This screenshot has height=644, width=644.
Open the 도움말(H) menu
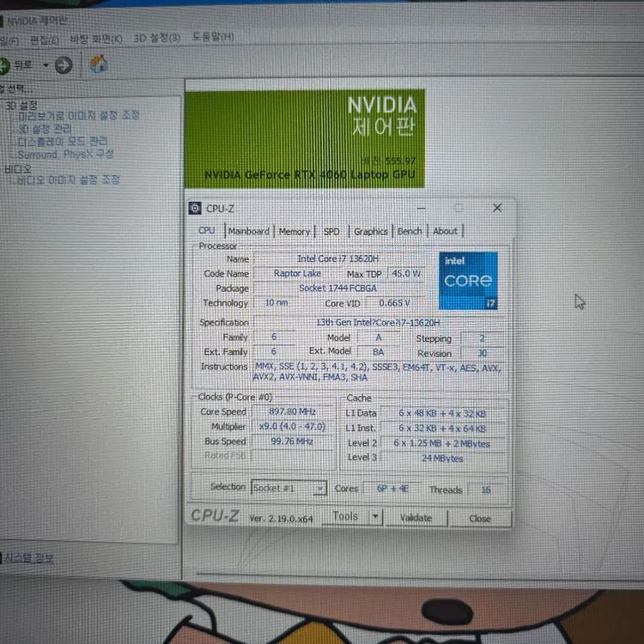click(213, 37)
